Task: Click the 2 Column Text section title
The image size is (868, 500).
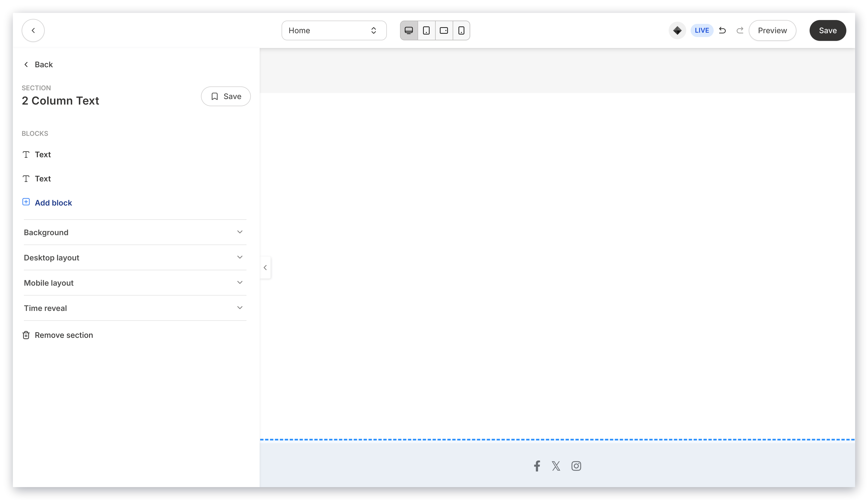Action: [x=60, y=101]
